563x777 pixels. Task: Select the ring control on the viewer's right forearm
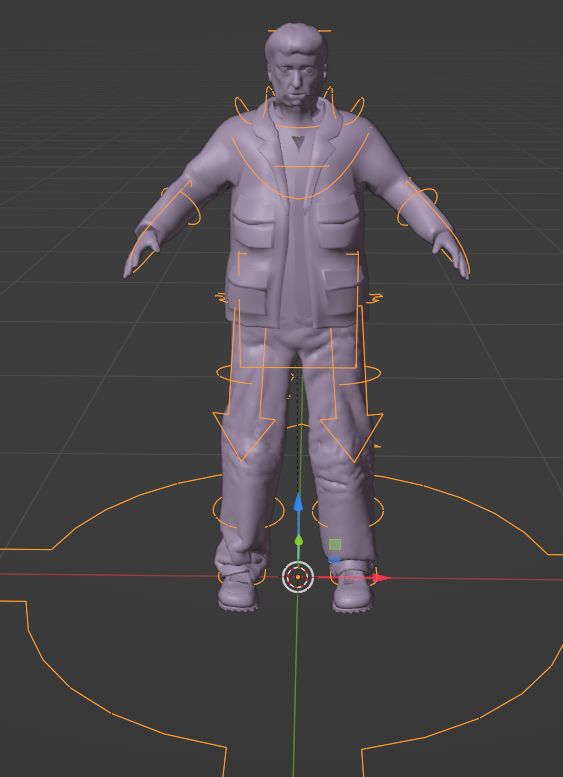[x=418, y=207]
